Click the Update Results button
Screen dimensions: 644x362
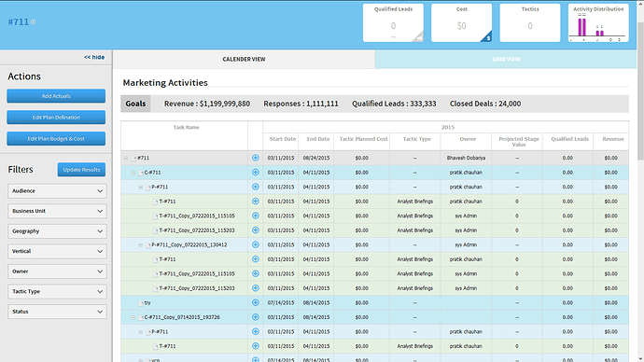(81, 170)
